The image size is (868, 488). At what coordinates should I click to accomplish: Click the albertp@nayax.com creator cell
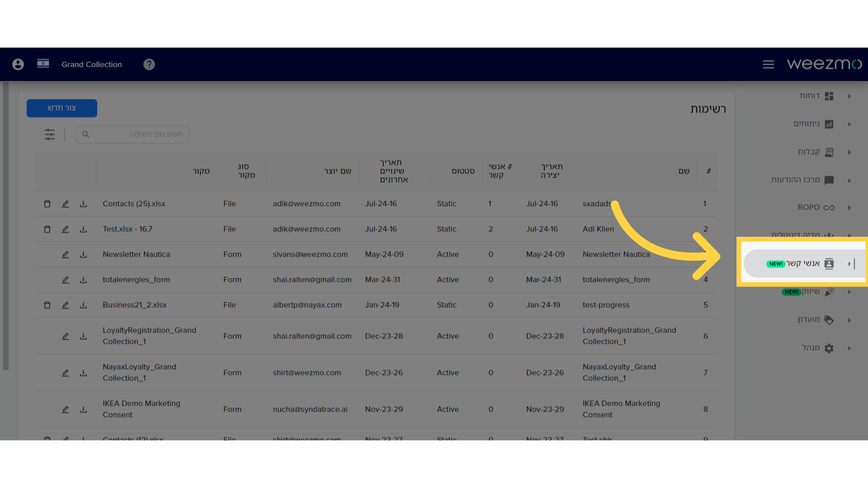(x=307, y=305)
